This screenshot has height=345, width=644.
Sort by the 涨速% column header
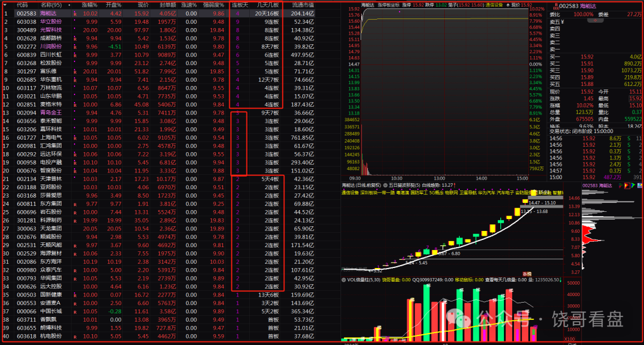[188, 5]
